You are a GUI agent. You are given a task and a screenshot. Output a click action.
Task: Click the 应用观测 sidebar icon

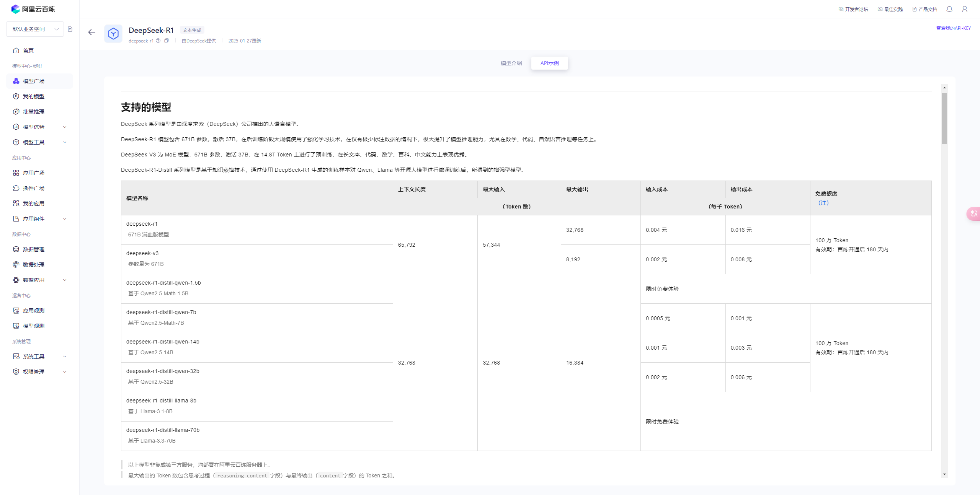point(16,311)
